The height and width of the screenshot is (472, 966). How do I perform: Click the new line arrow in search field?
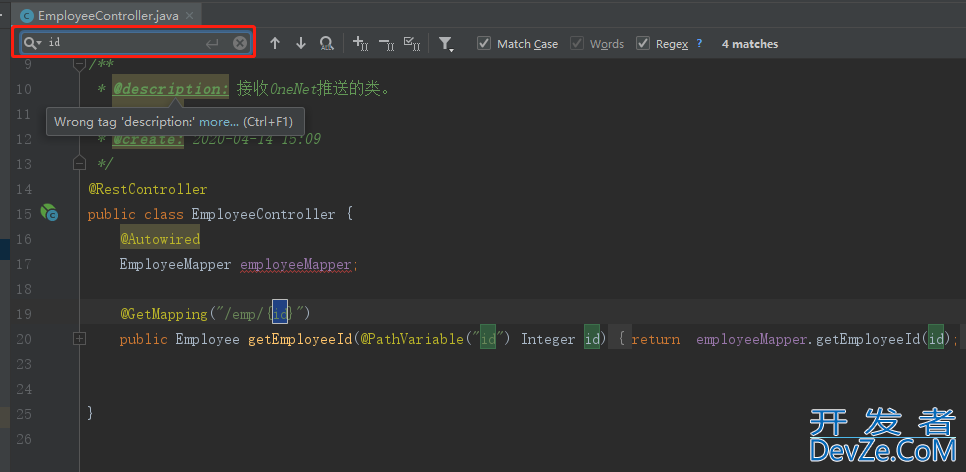[212, 43]
